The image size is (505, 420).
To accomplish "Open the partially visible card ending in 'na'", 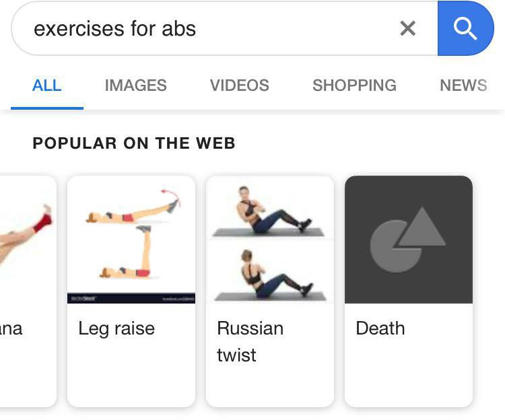I will click(28, 291).
